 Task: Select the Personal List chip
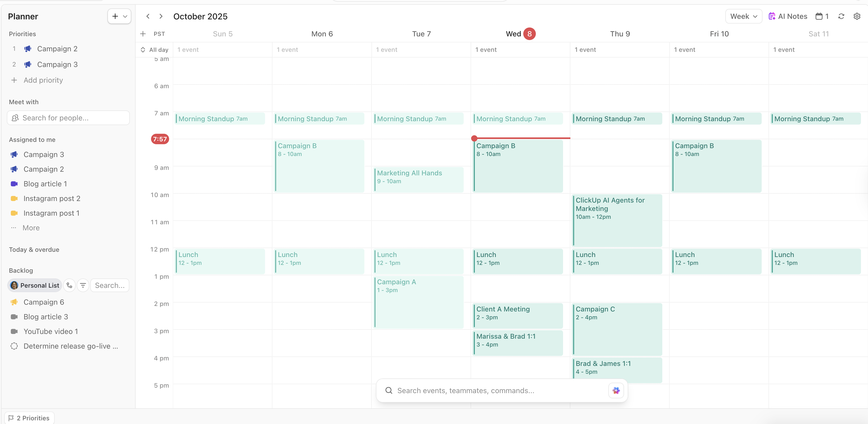pyautogui.click(x=34, y=285)
